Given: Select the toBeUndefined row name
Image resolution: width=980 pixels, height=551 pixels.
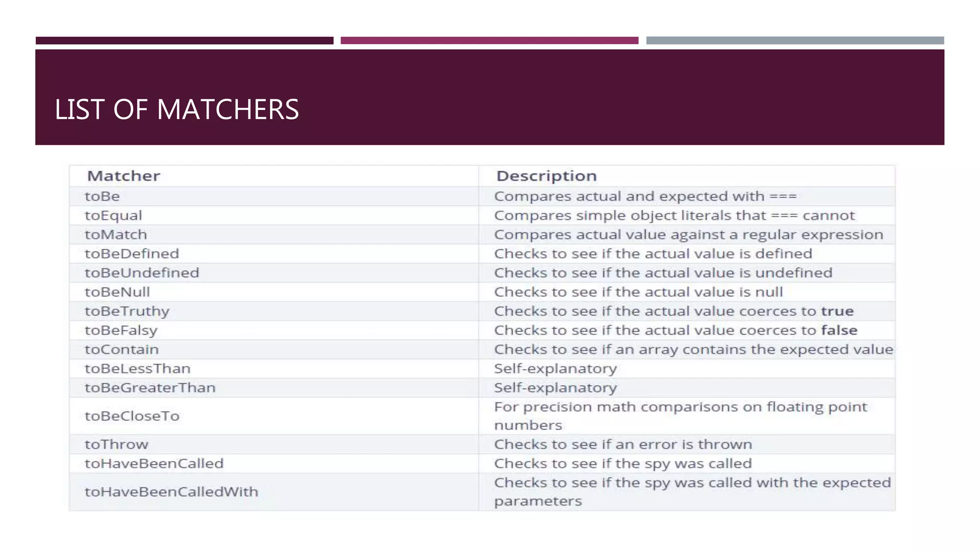Looking at the screenshot, I should 142,273.
